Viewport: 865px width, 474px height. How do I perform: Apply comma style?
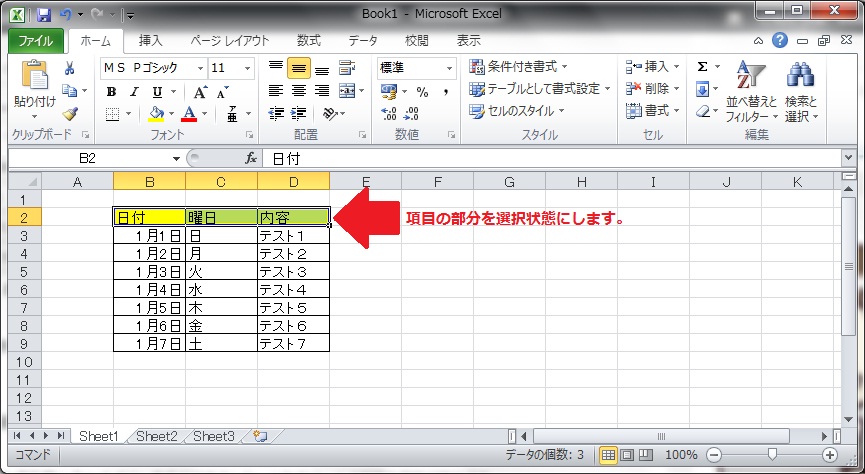pos(445,92)
